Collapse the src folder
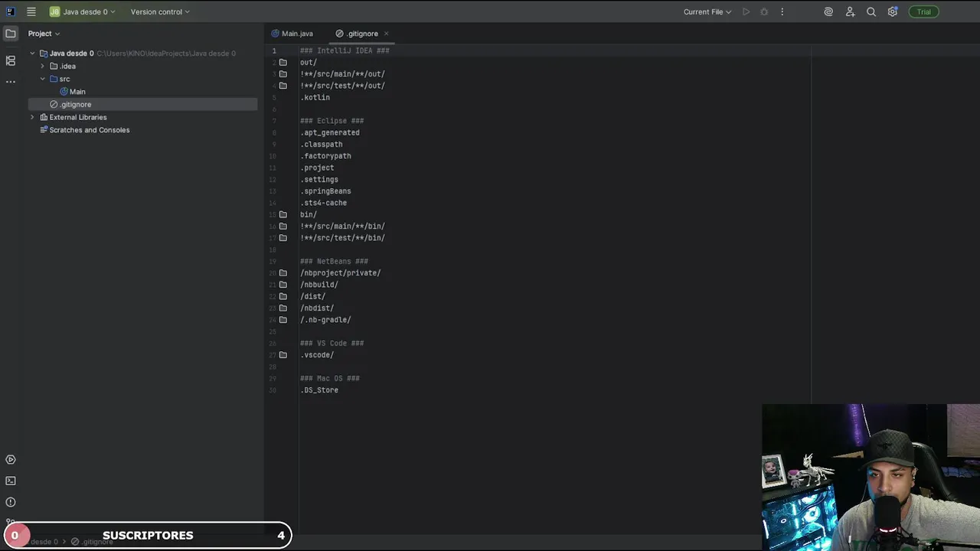This screenshot has width=980, height=551. (43, 79)
